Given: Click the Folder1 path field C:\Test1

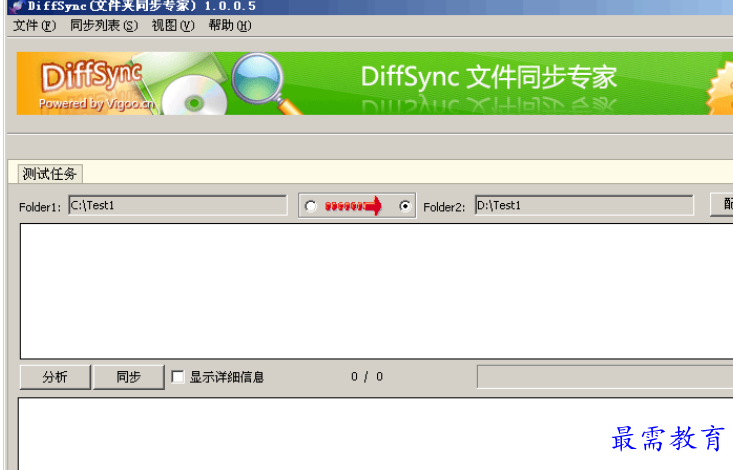Looking at the screenshot, I should pyautogui.click(x=178, y=205).
